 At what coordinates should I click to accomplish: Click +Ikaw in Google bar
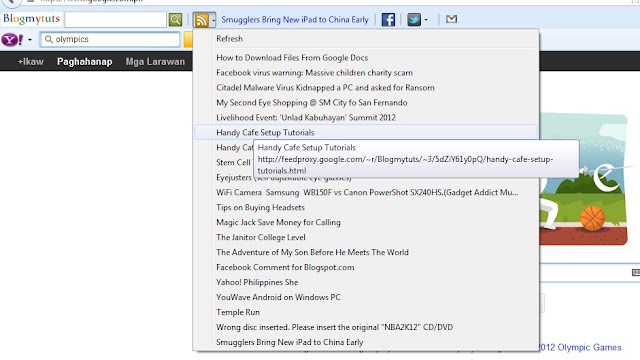31,62
